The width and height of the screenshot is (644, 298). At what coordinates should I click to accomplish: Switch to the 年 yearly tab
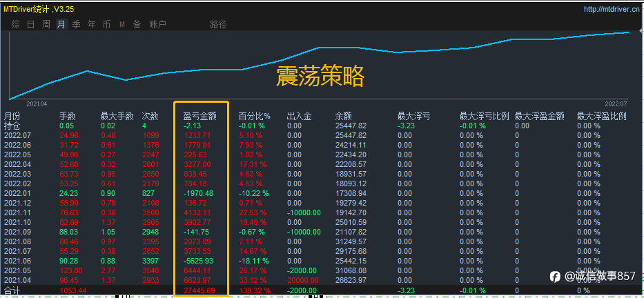92,24
